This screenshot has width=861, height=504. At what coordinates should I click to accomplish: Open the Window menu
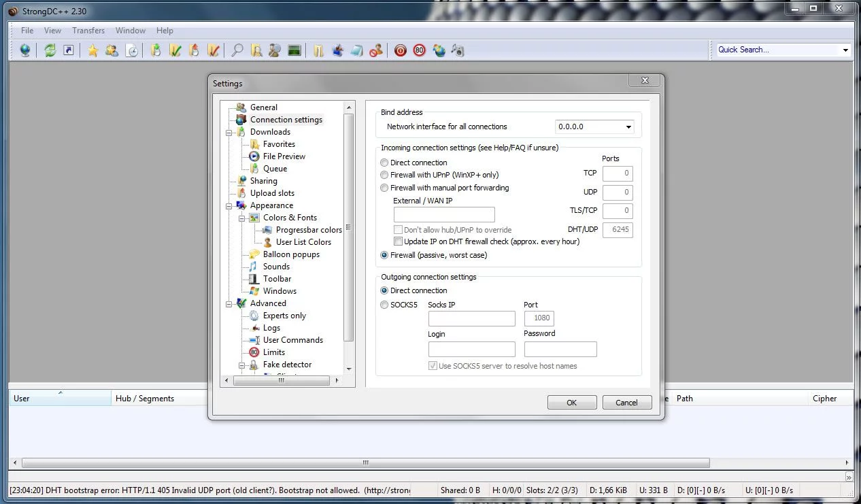[x=130, y=31]
